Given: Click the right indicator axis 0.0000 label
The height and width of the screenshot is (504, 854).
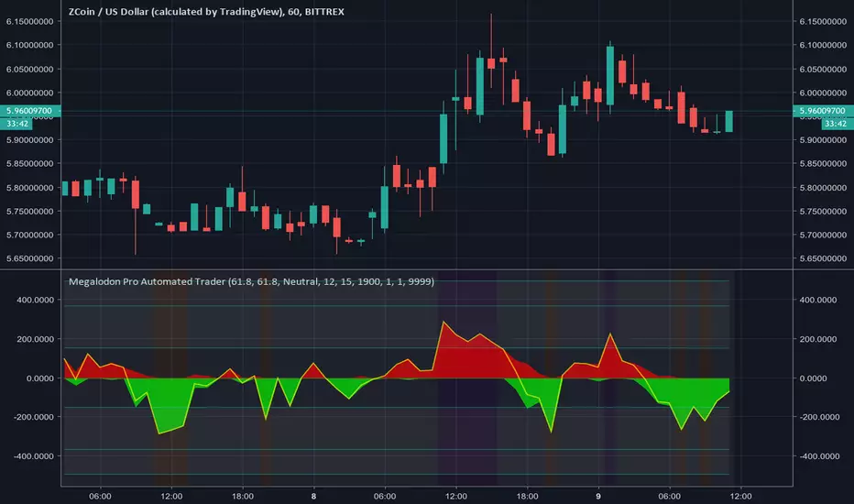Looking at the screenshot, I should pyautogui.click(x=813, y=378).
